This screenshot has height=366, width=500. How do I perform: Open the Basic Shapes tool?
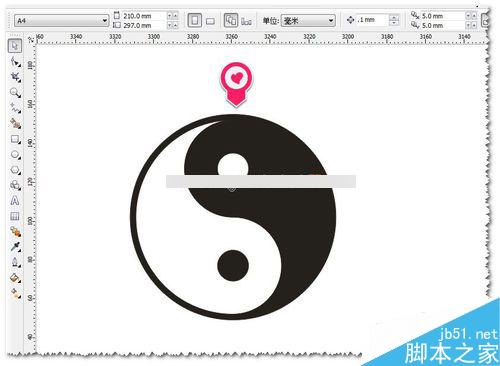coord(15,185)
